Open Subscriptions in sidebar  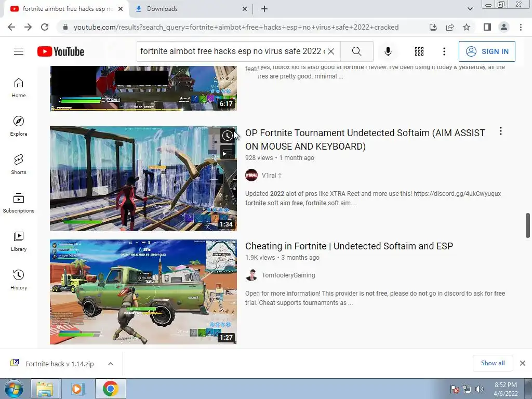19,203
